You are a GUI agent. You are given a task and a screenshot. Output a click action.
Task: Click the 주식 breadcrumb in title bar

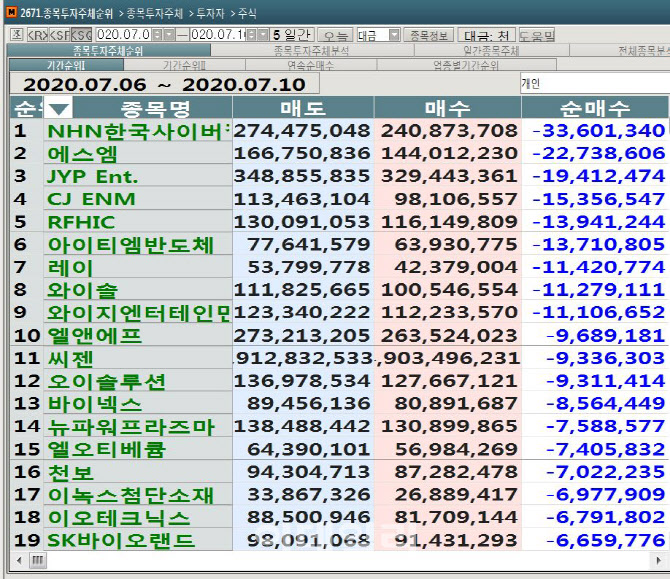click(x=247, y=13)
